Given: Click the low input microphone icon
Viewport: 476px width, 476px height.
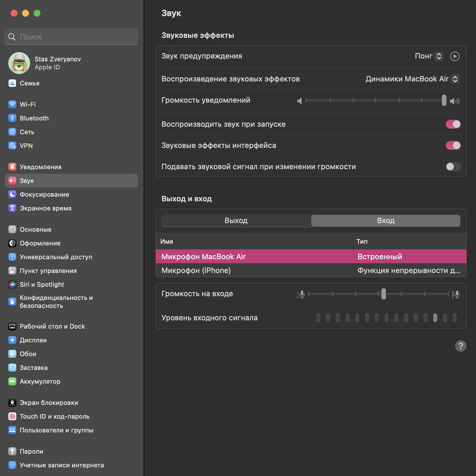Looking at the screenshot, I should 301,294.
